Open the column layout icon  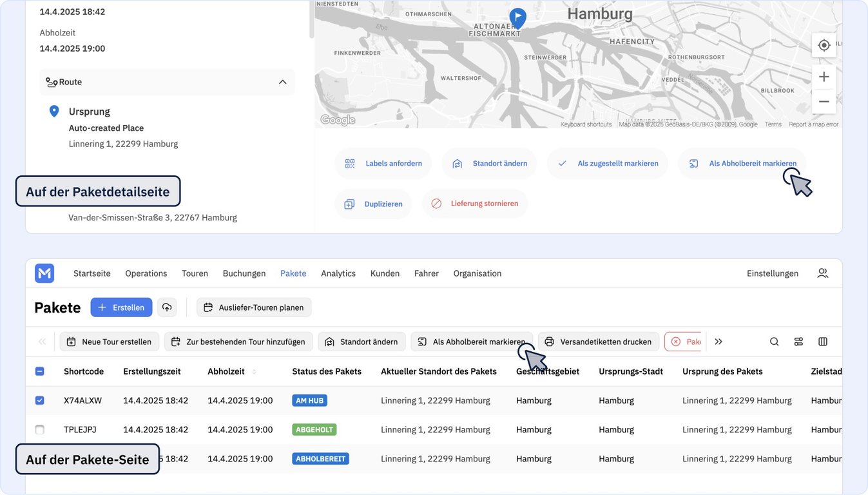click(x=823, y=342)
